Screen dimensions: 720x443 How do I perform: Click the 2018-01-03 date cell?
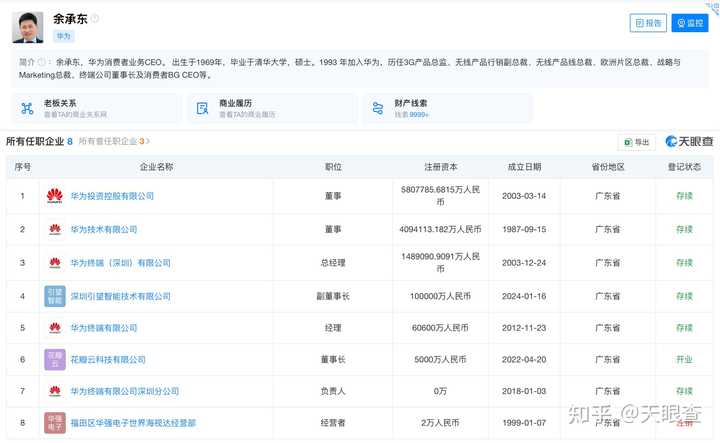(524, 391)
